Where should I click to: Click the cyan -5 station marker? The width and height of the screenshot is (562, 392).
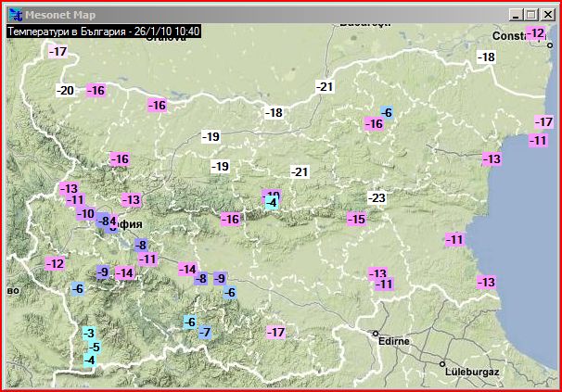94,347
